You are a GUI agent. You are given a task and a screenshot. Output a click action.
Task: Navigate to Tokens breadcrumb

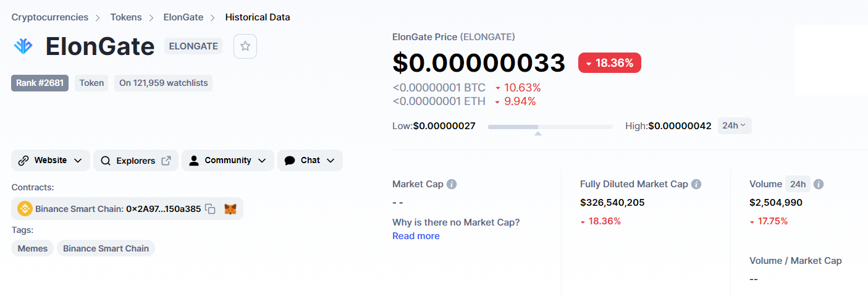pos(126,17)
